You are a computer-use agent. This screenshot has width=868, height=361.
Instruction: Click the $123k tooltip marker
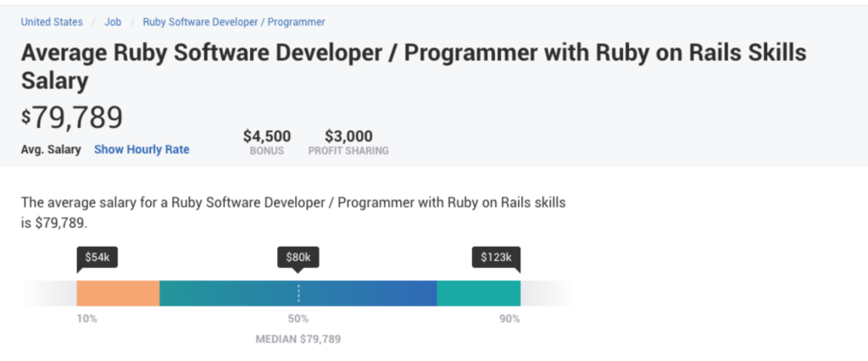[495, 258]
